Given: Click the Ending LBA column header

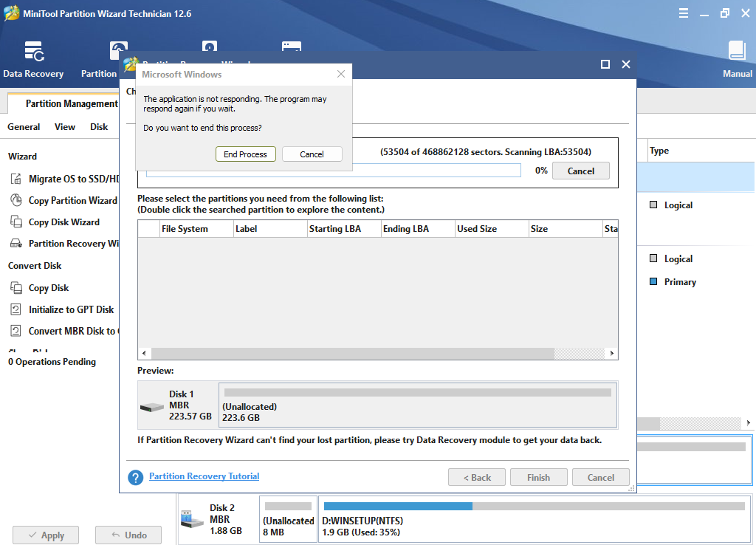Looking at the screenshot, I should click(418, 229).
